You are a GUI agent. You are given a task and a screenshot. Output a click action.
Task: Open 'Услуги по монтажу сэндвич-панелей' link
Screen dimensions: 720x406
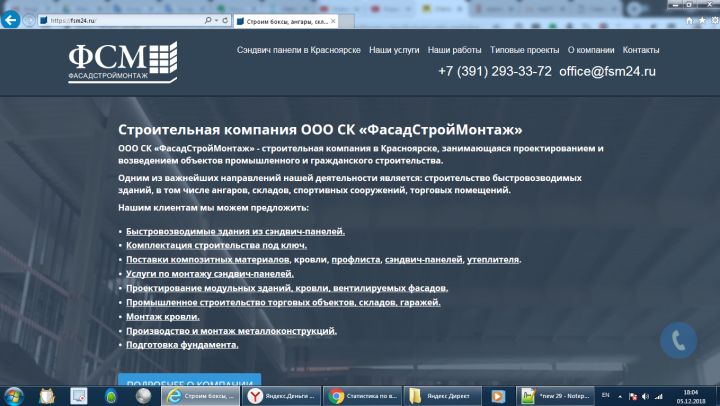pyautogui.click(x=210, y=274)
